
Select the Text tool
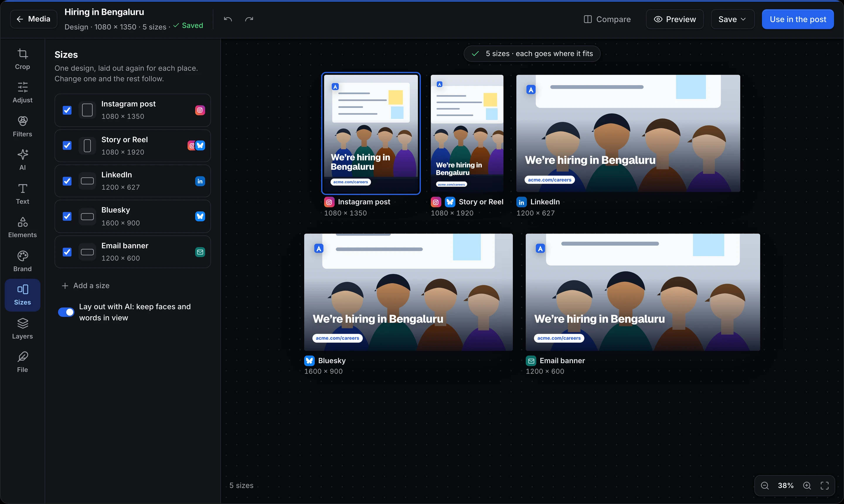[x=22, y=194]
